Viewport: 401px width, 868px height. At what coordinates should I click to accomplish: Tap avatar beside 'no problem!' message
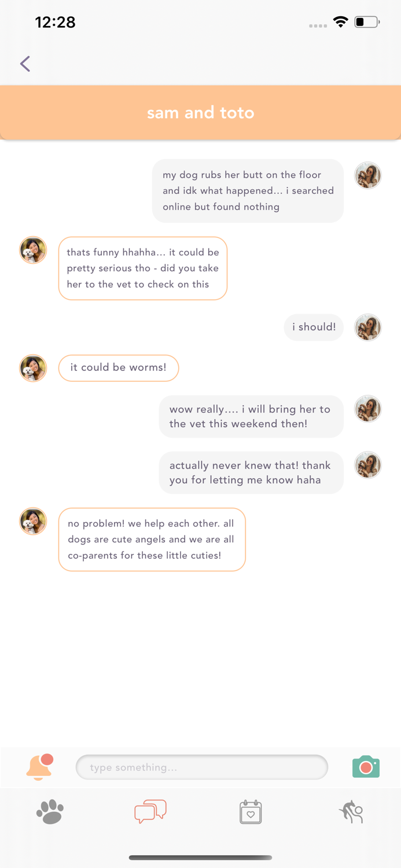click(33, 521)
